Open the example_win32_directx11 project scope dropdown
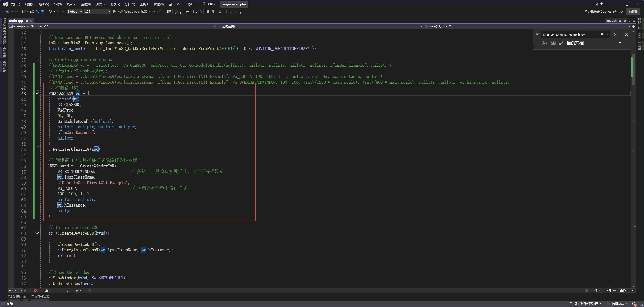 112,26
